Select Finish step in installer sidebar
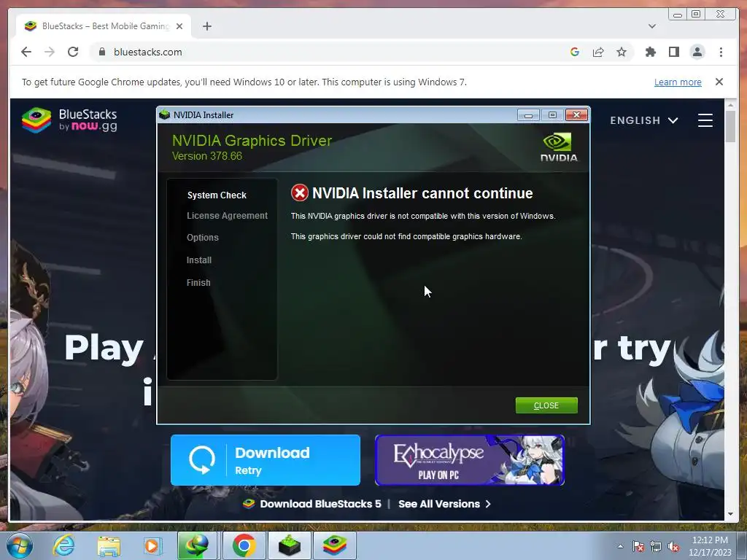This screenshot has height=560, width=747. [198, 282]
